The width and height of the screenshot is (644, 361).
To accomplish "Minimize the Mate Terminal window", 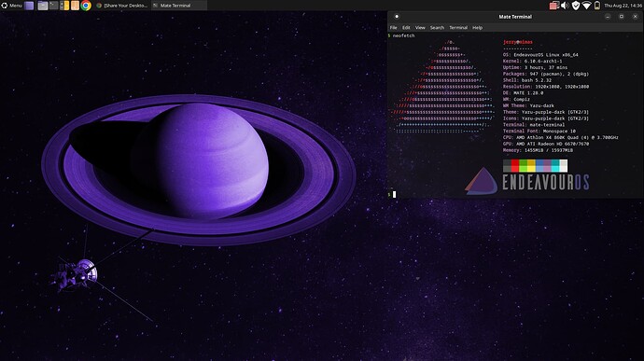I will coord(608,17).
